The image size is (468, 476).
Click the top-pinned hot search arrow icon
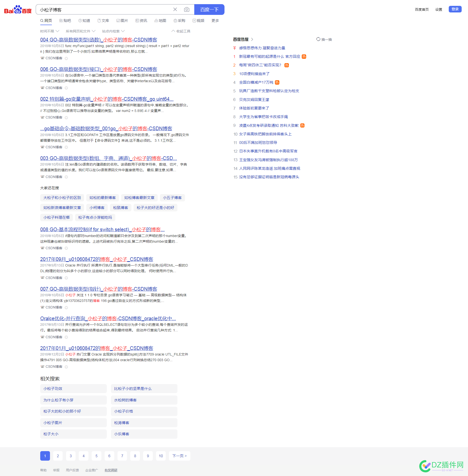[x=234, y=48]
